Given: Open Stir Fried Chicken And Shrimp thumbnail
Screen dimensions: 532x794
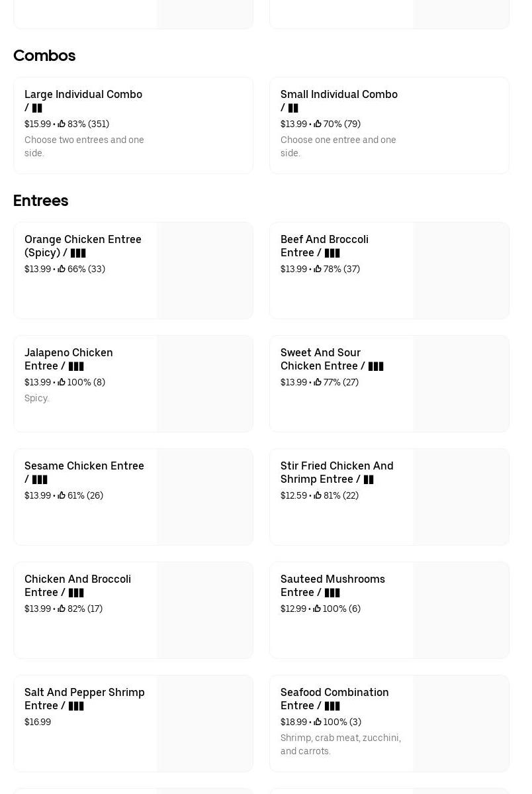Looking at the screenshot, I should (x=461, y=497).
